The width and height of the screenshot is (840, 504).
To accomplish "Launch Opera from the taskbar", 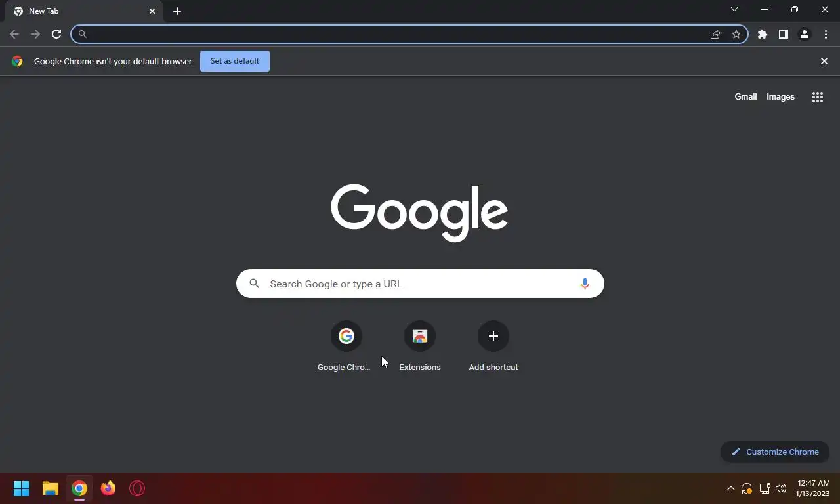I will click(137, 488).
